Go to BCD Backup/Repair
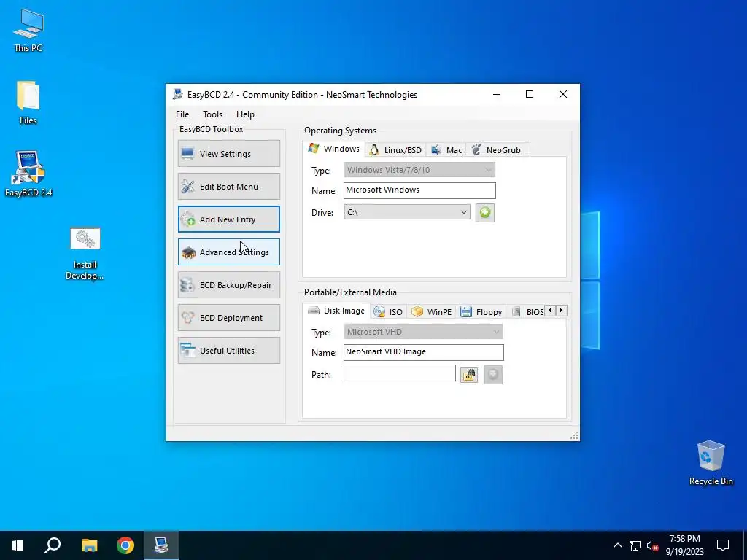This screenshot has width=747, height=560. coord(228,285)
